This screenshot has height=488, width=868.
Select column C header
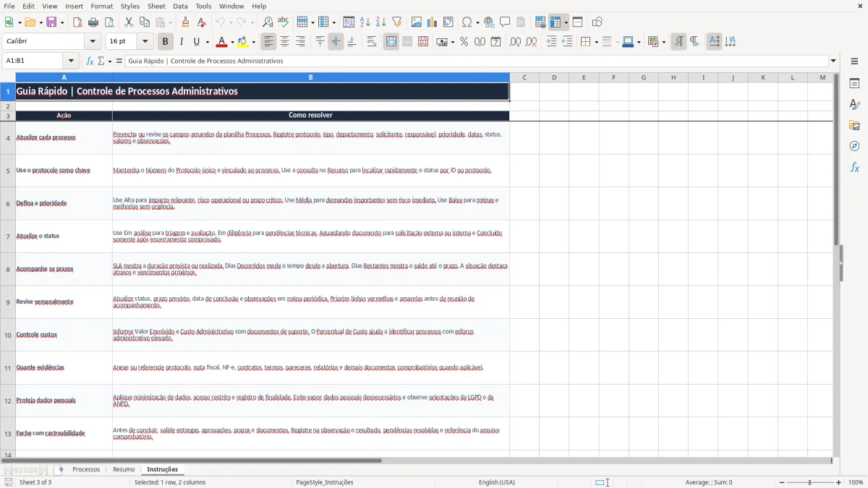tap(524, 77)
